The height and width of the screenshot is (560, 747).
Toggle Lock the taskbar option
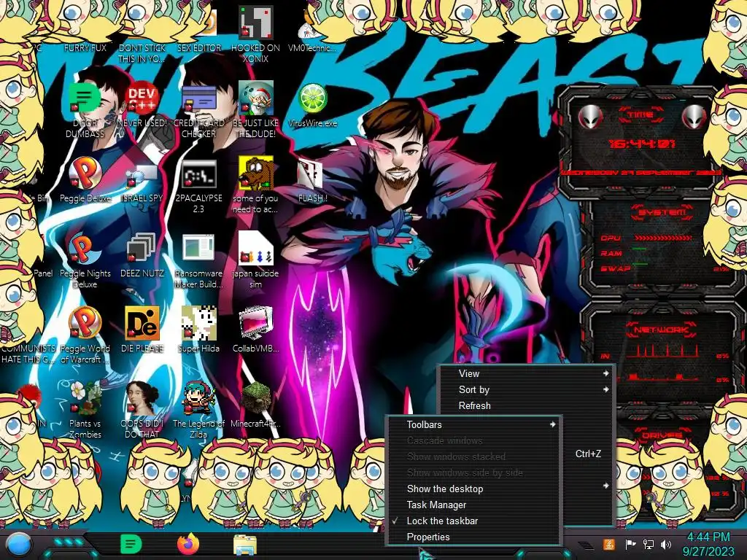[x=473, y=521]
